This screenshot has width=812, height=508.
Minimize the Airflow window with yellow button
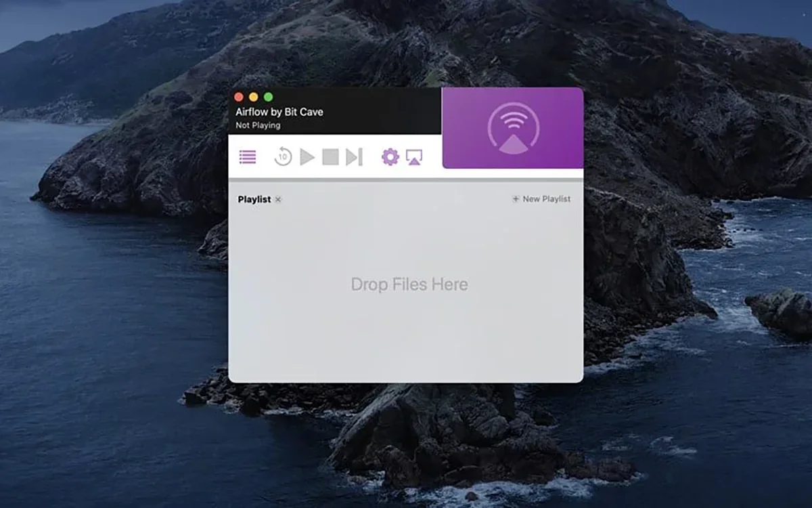(254, 97)
